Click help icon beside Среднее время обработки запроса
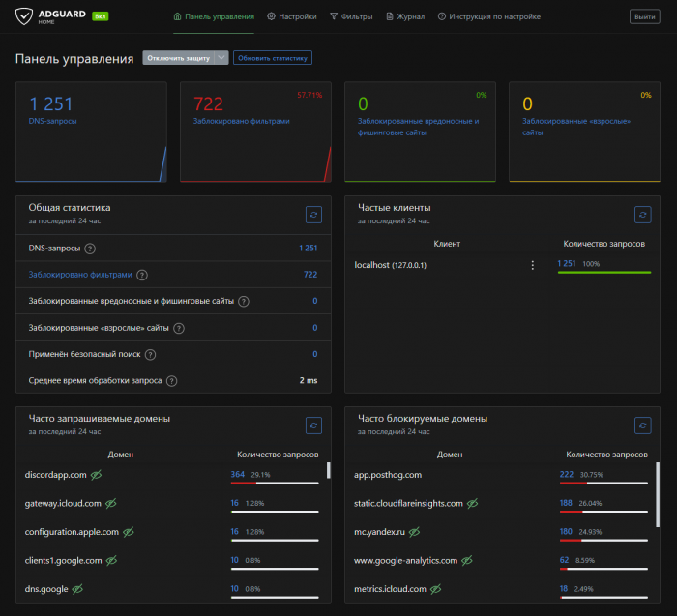This screenshot has height=616, width=677. click(171, 381)
